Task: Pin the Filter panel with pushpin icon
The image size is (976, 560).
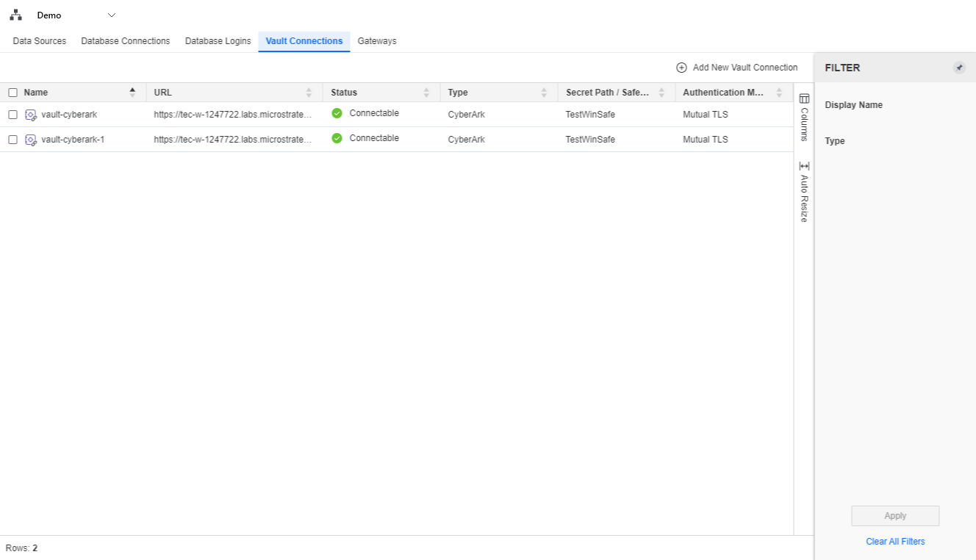Action: point(959,68)
